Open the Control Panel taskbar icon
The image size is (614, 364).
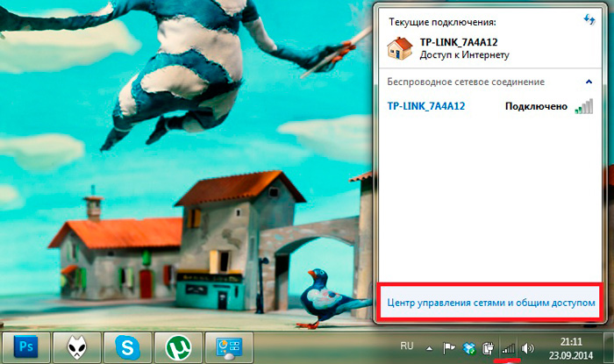tap(229, 346)
